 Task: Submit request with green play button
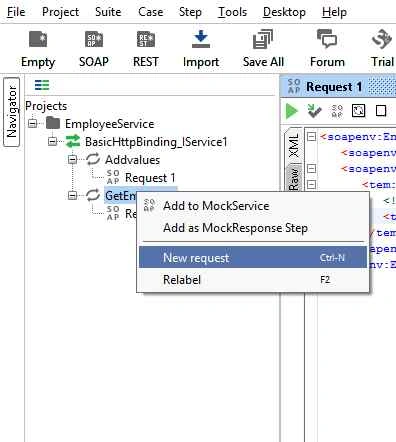coord(292,111)
